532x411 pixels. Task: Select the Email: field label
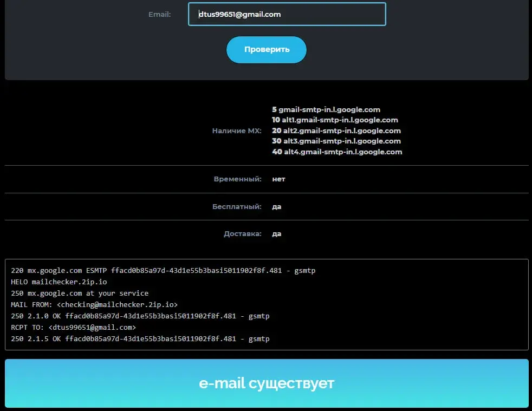coord(159,14)
